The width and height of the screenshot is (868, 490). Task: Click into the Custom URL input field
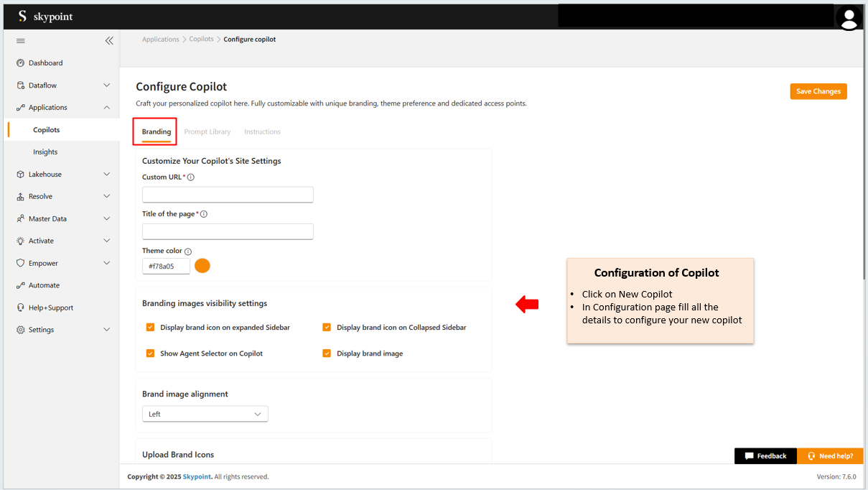click(228, 195)
